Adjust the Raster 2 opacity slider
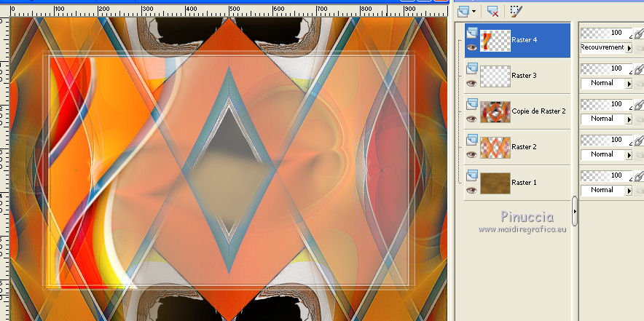This screenshot has width=644, height=321. pyautogui.click(x=606, y=140)
